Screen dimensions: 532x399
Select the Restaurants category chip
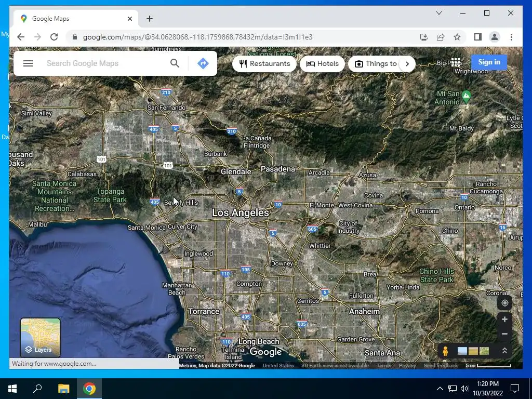point(264,64)
